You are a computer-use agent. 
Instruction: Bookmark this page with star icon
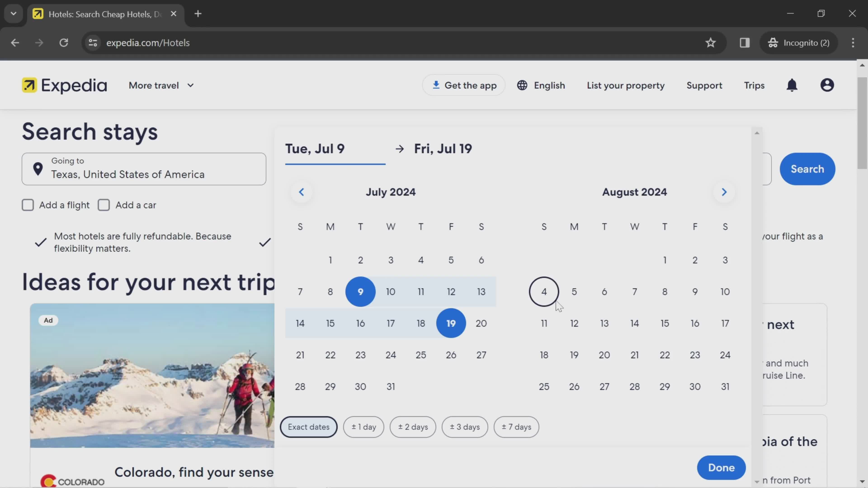710,43
